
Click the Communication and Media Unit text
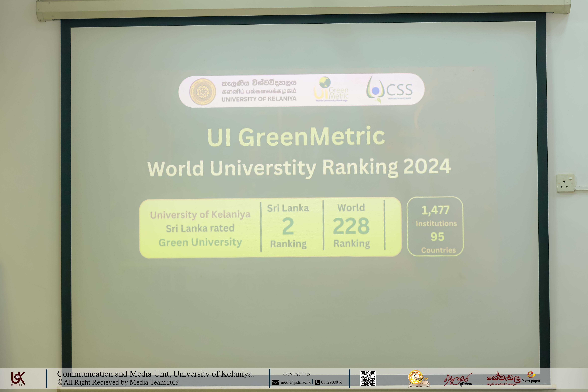coord(155,374)
